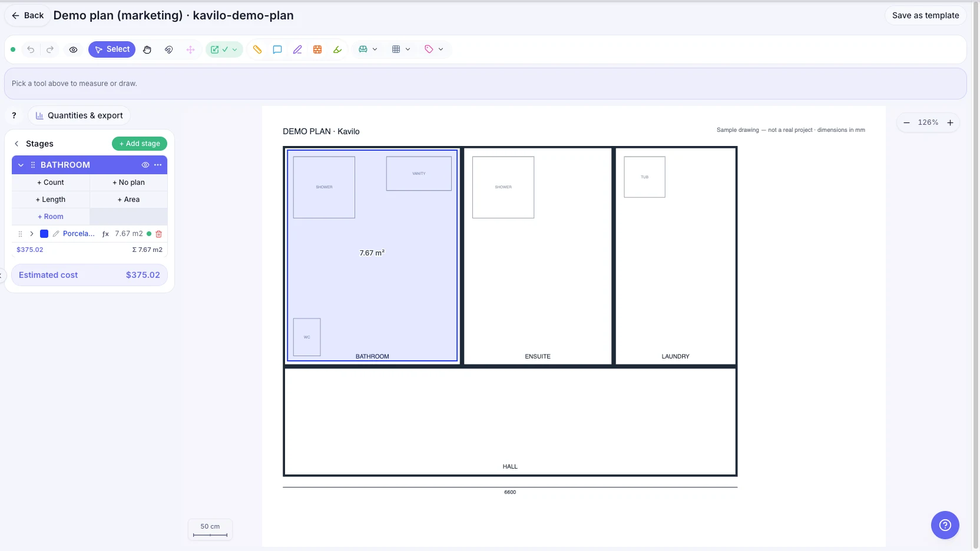
Task: Change the Porcelain item blue color swatch
Action: [x=44, y=234]
